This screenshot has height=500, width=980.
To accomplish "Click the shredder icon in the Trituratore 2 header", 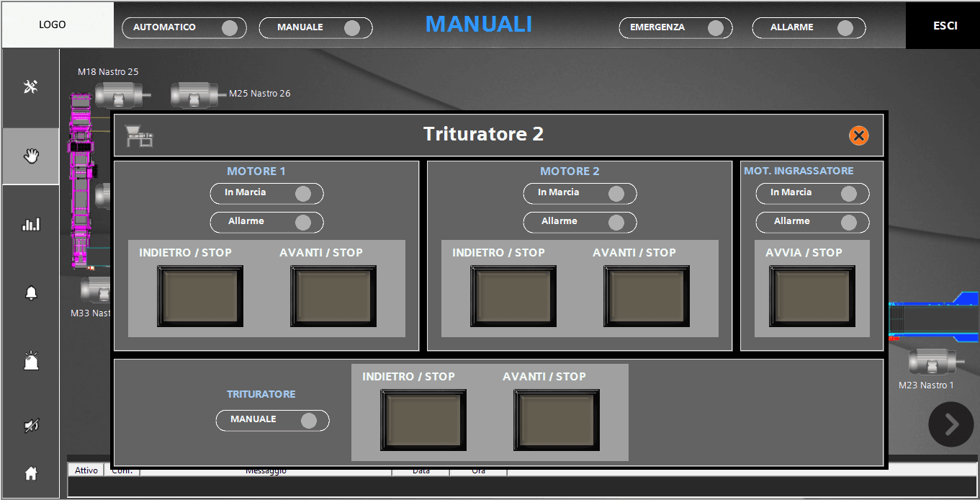I will (140, 135).
